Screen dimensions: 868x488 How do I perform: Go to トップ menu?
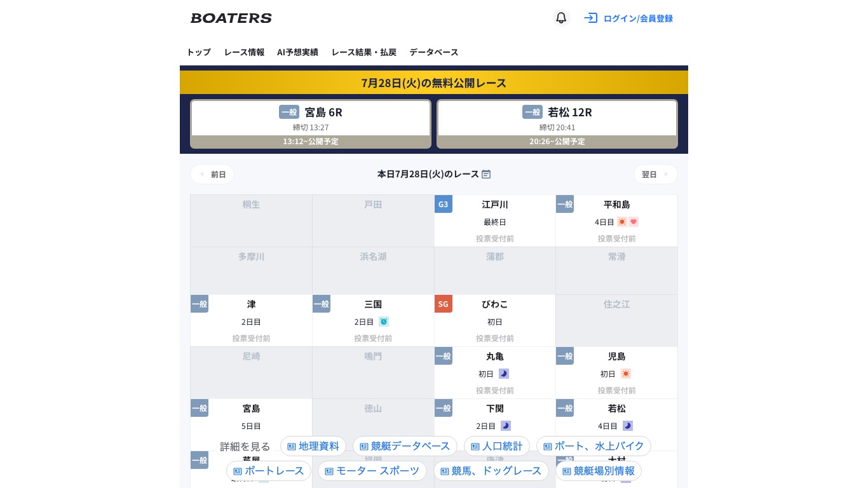pos(198,52)
